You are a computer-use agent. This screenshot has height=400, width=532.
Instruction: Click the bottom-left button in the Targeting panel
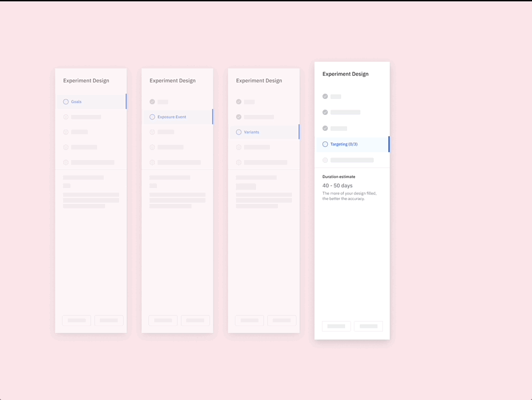pyautogui.click(x=336, y=326)
